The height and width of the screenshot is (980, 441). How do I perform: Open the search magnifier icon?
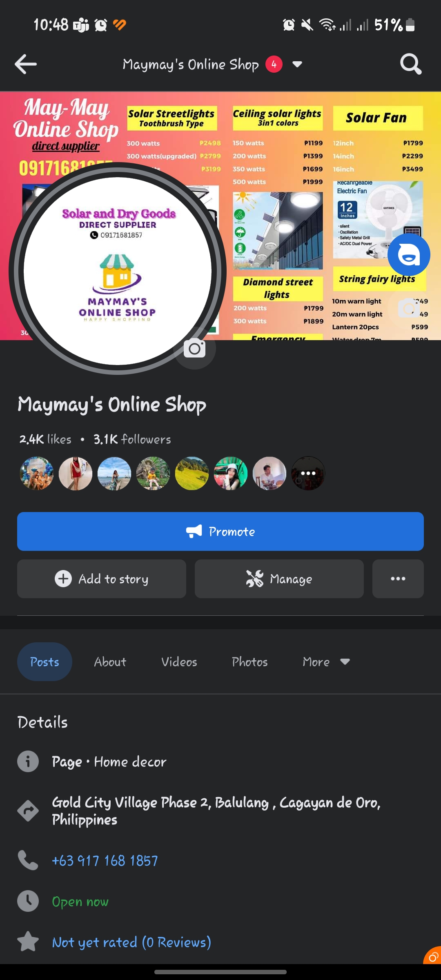[x=410, y=64]
